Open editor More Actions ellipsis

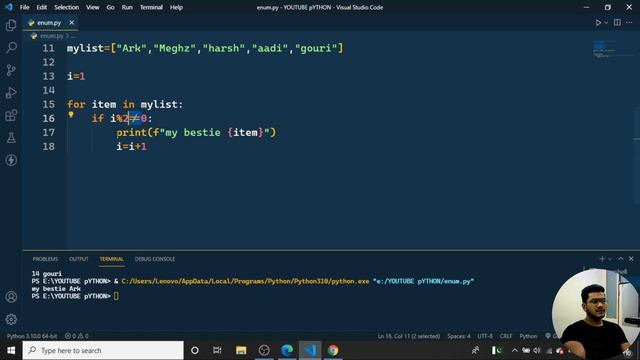tap(629, 22)
